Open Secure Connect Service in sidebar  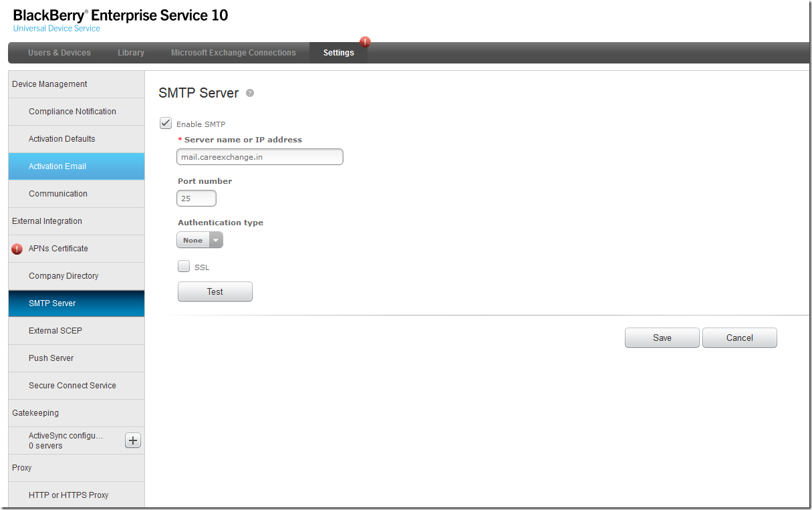(76, 386)
